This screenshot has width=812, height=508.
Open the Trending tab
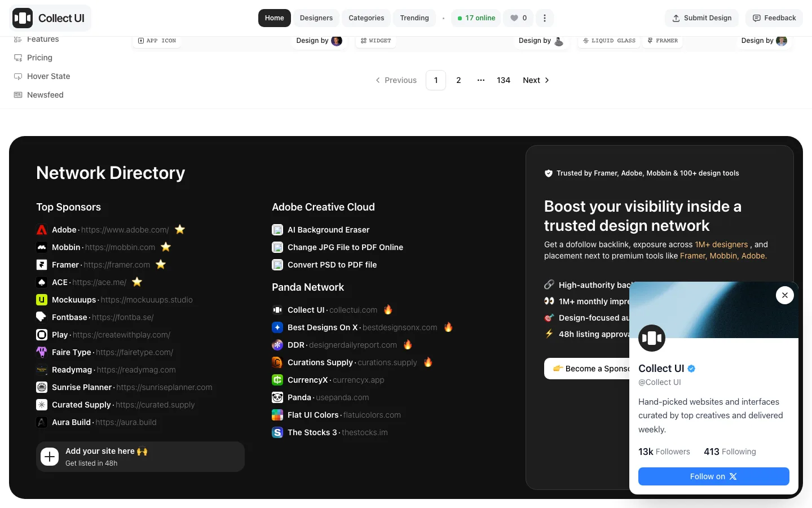tap(414, 18)
